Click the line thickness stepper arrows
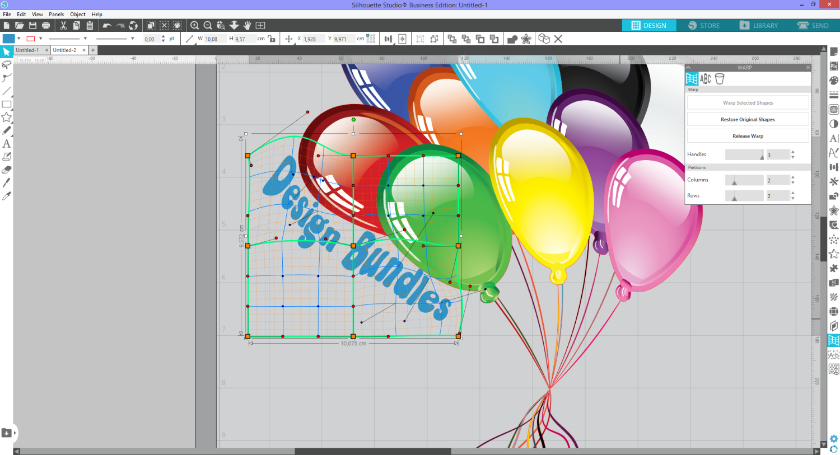 click(163, 39)
